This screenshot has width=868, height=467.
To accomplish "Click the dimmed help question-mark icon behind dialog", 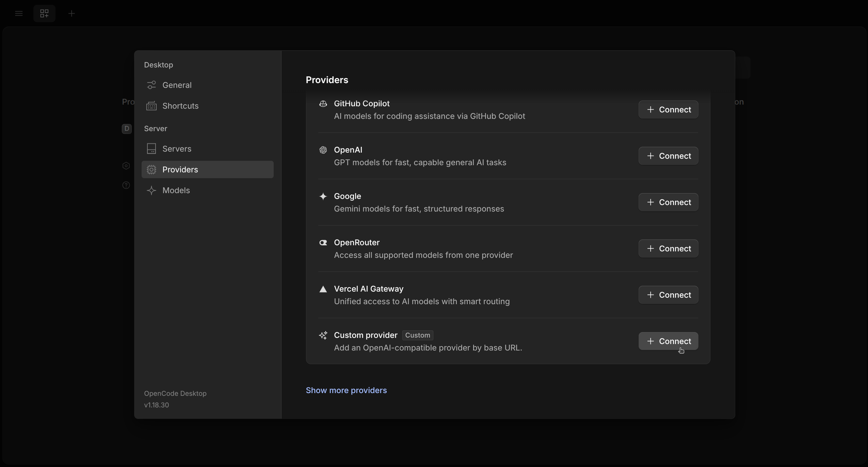I will point(126,185).
